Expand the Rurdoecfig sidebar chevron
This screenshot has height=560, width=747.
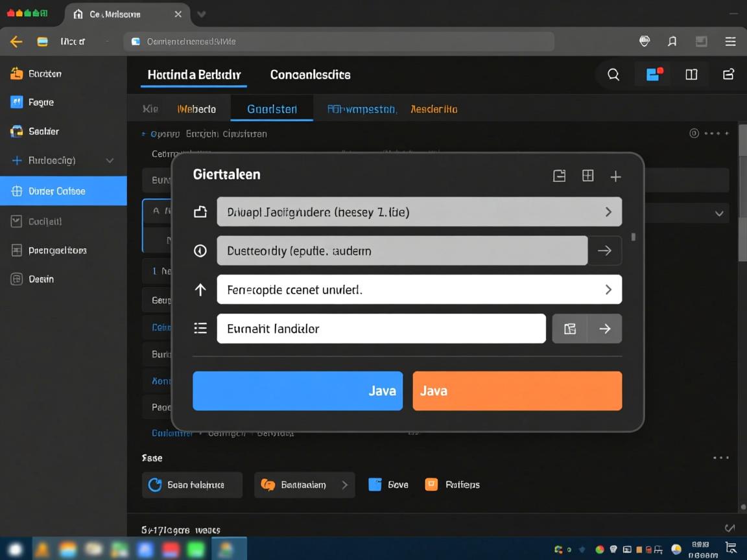[110, 161]
